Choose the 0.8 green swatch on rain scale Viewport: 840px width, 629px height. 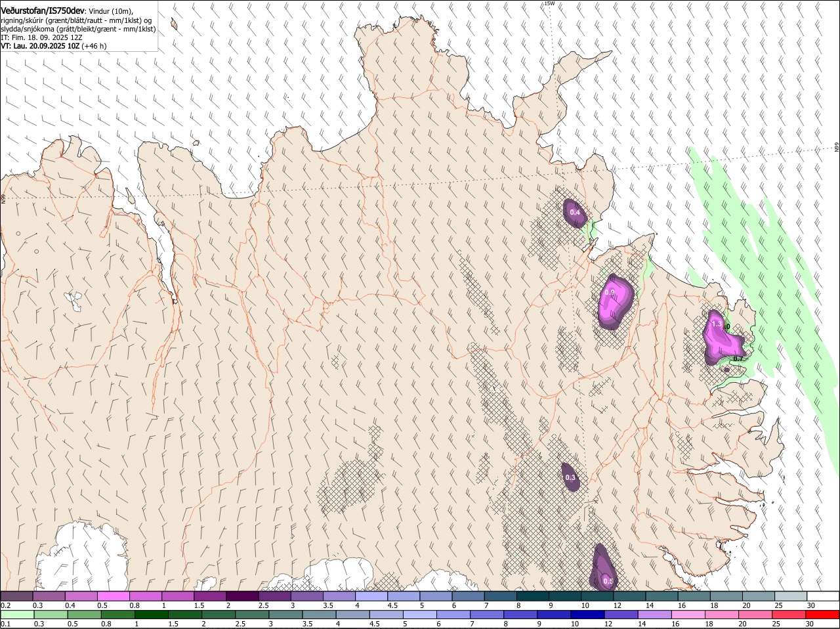point(118,615)
